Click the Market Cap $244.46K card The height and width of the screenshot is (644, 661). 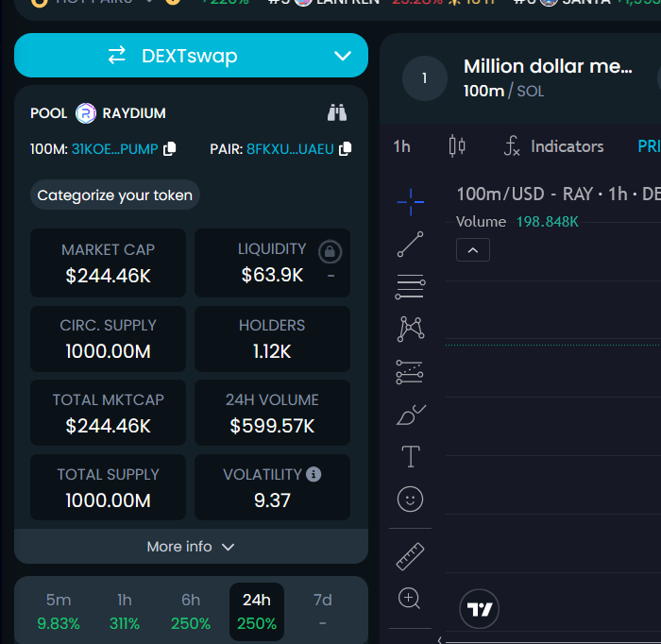tap(108, 263)
